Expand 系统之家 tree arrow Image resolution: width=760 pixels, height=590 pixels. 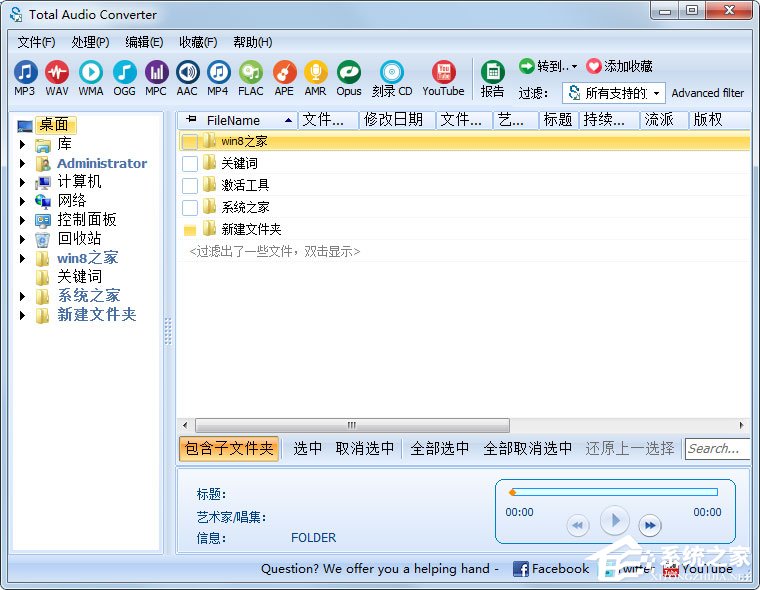(22, 296)
